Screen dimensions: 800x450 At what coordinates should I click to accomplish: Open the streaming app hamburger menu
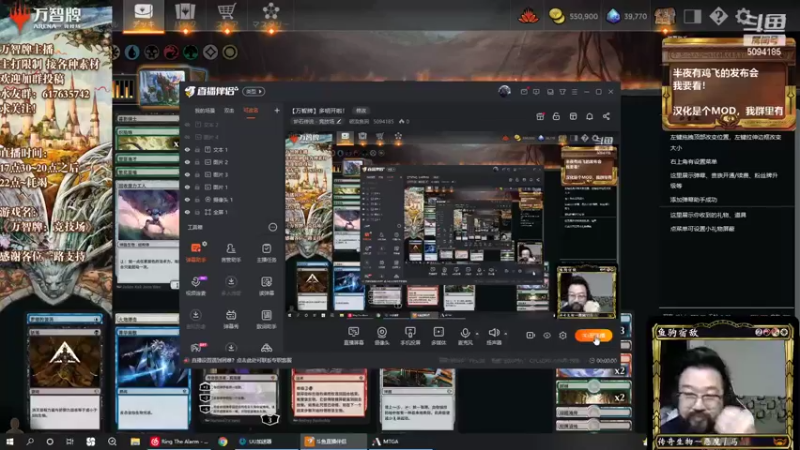[x=574, y=92]
